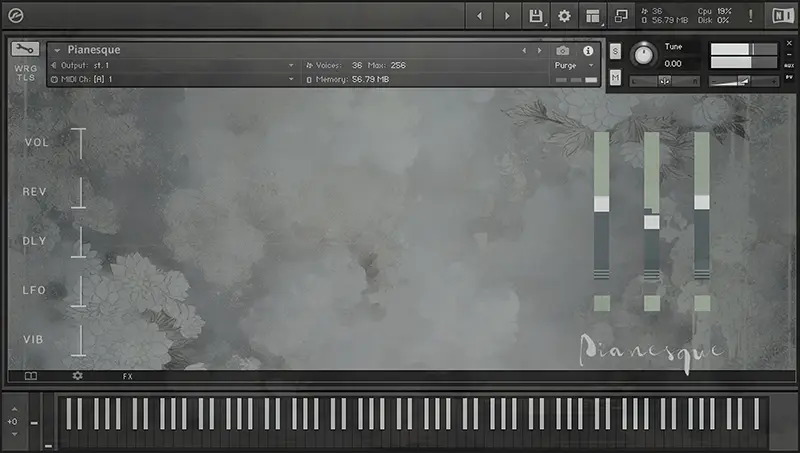This screenshot has height=453, width=800.
Task: Open the gear settings page in bottom bar
Action: click(78, 376)
